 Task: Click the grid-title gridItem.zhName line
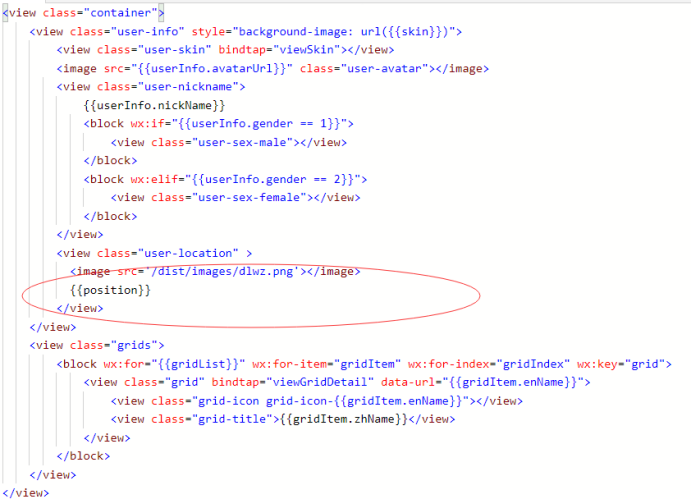click(283, 419)
